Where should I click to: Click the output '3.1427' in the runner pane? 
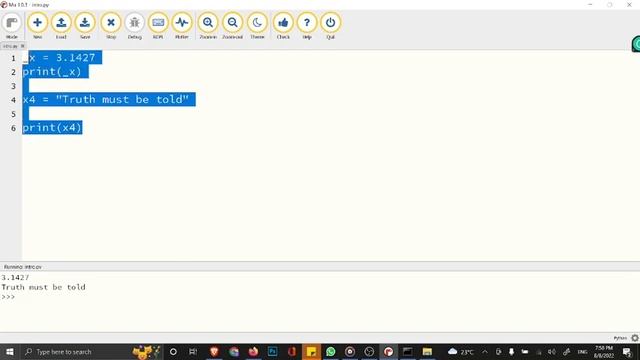(15, 278)
